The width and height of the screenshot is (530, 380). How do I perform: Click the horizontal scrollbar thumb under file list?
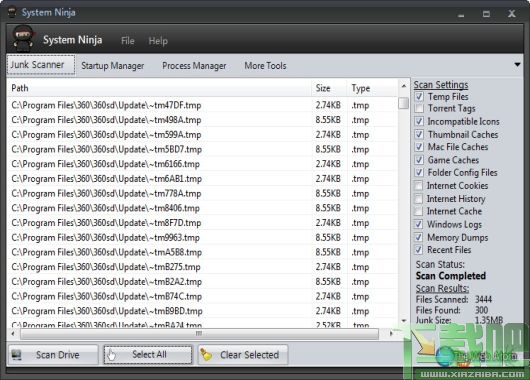tap(199, 334)
